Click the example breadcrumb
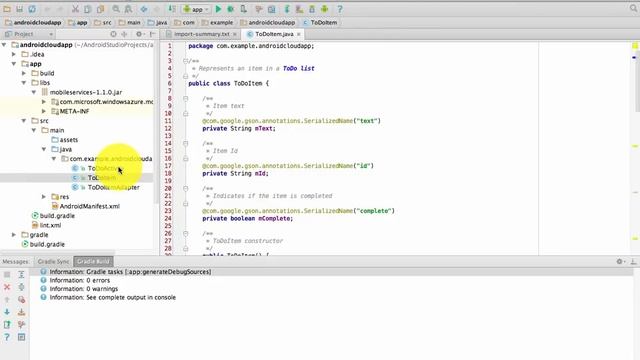This screenshot has width=640, height=360. point(218,22)
